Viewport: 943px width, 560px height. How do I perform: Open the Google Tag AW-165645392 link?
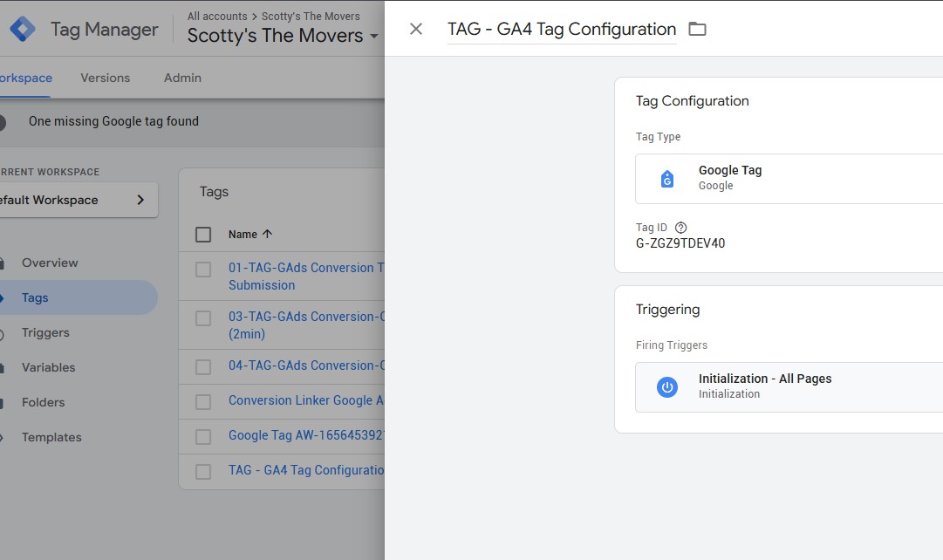pos(306,435)
